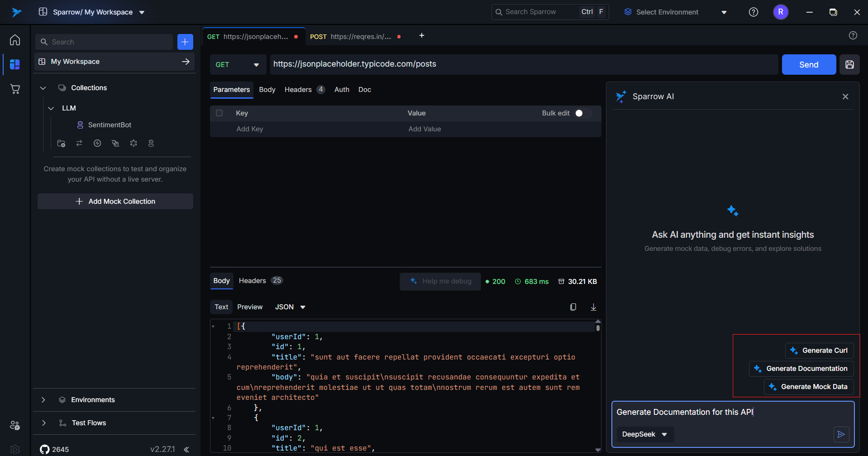Open the Sparrow/ My Workspace dropdown

pyautogui.click(x=92, y=12)
